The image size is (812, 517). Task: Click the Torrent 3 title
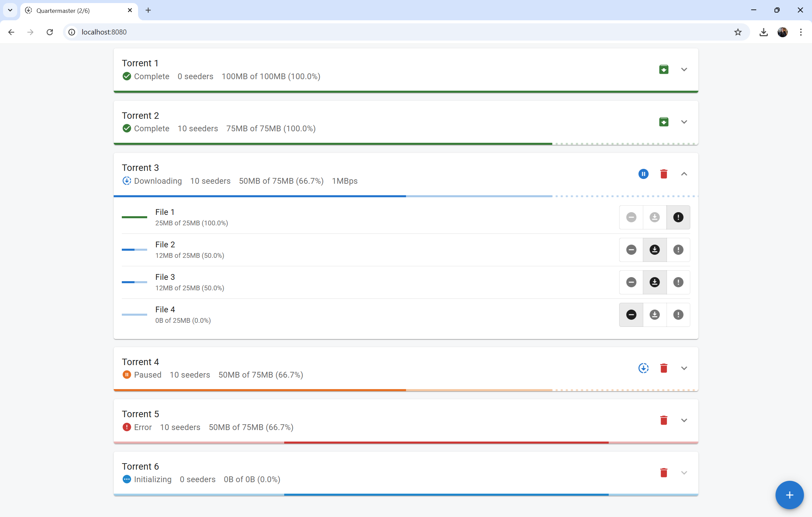coord(140,168)
